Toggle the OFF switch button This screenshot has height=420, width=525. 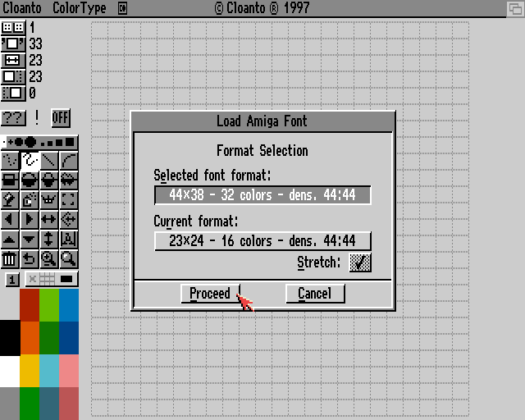[x=61, y=118]
